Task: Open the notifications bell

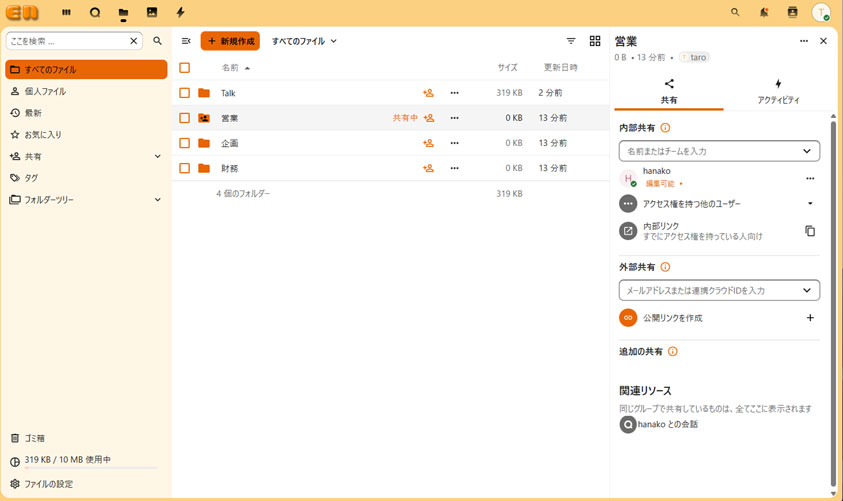Action: [x=764, y=13]
